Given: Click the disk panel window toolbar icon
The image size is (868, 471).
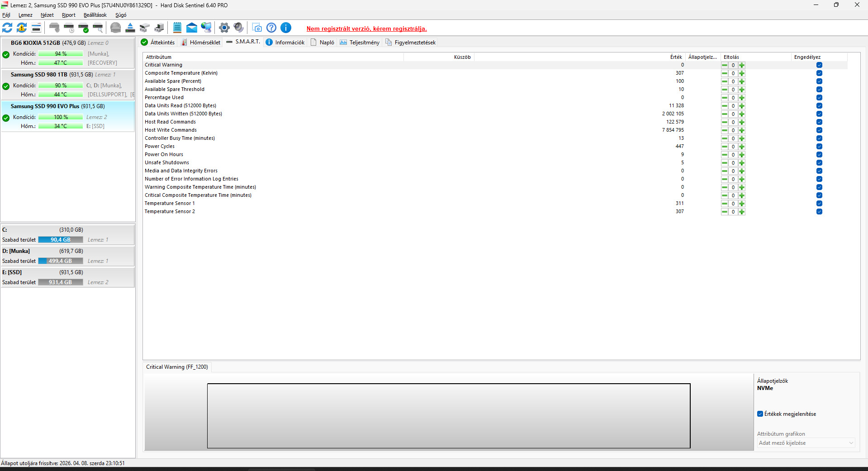Looking at the screenshot, I should click(36, 28).
